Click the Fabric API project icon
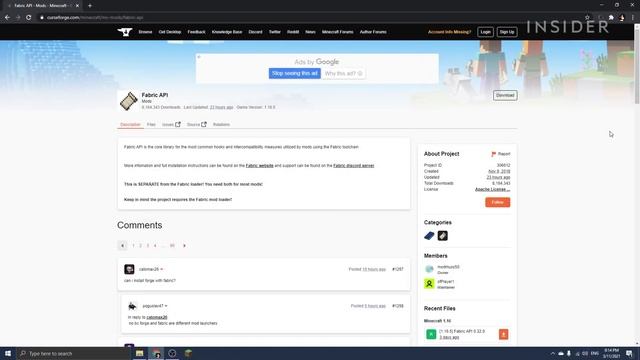This screenshot has height=360, width=640. coord(129,101)
